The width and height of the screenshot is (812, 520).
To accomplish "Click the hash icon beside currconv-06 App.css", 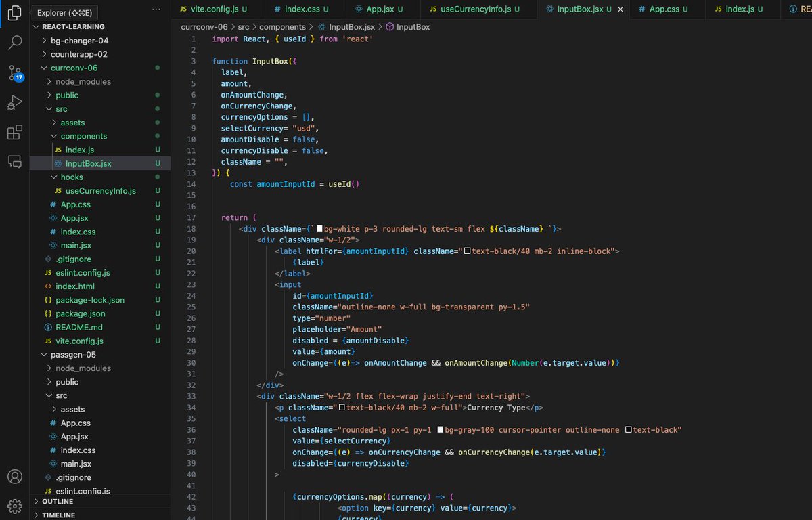I will point(53,204).
